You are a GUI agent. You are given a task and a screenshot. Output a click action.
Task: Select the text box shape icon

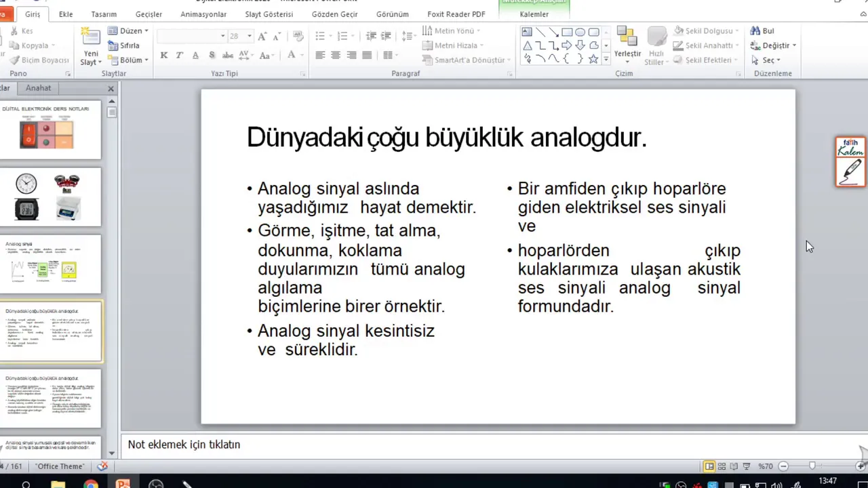click(527, 32)
